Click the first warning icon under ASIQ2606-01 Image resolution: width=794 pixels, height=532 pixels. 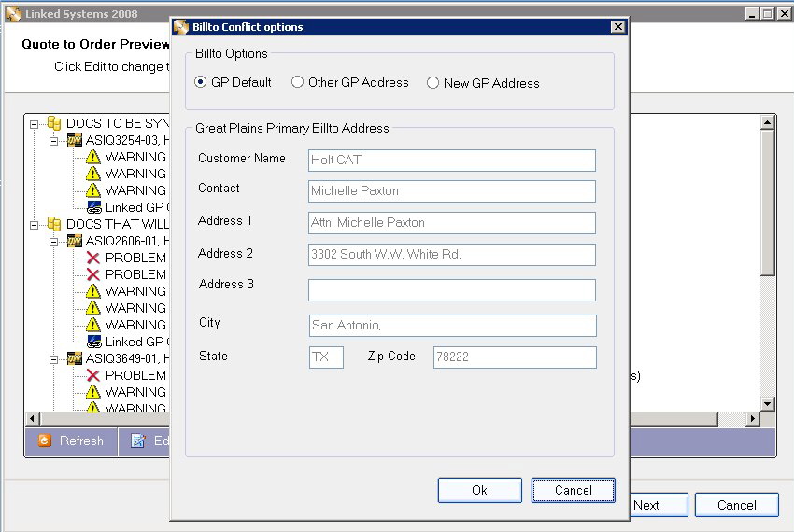93,291
